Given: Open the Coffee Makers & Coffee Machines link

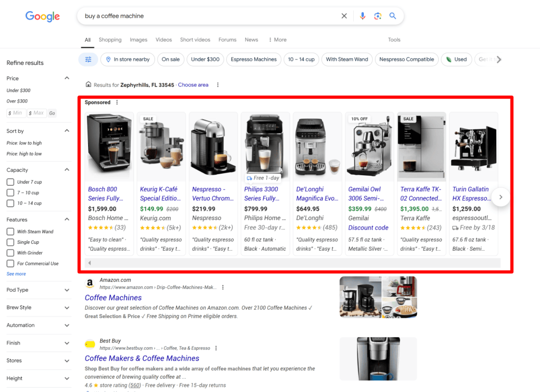Looking at the screenshot, I should click(x=142, y=358).
